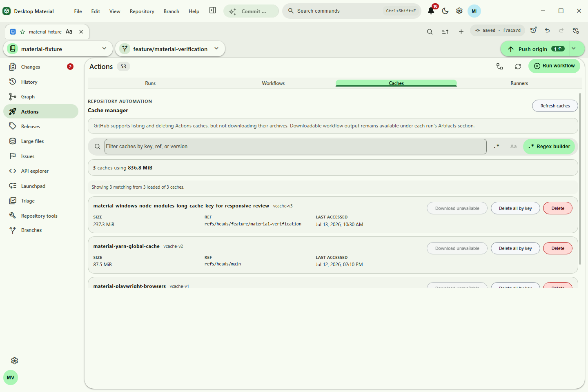Click Push origin button
Screen dimensions: 588x392
[535, 49]
